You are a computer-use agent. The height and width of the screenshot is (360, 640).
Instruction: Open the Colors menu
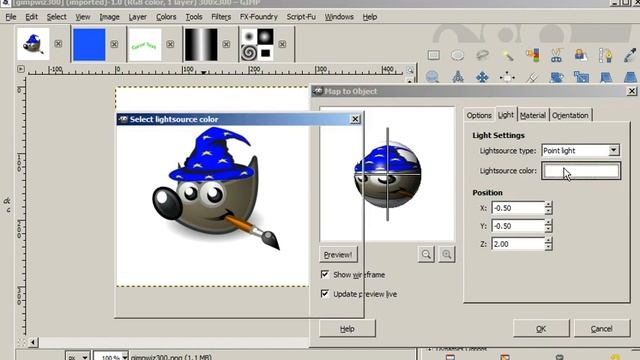coord(166,17)
